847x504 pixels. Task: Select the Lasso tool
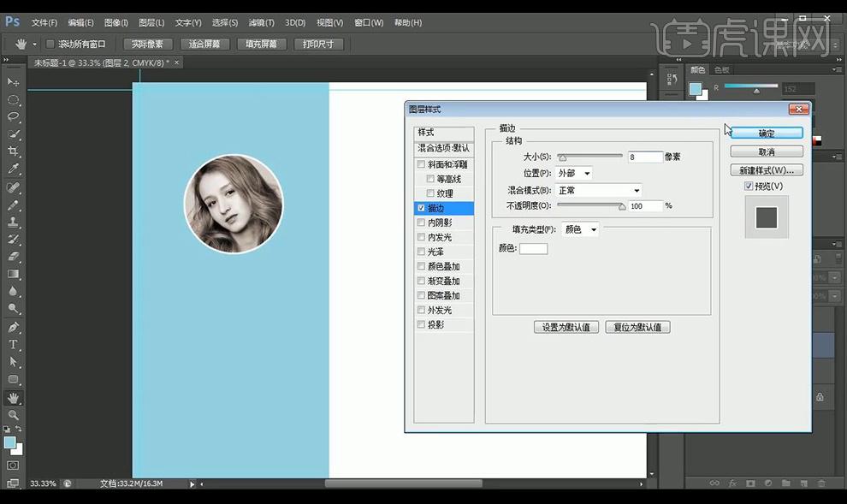click(13, 116)
